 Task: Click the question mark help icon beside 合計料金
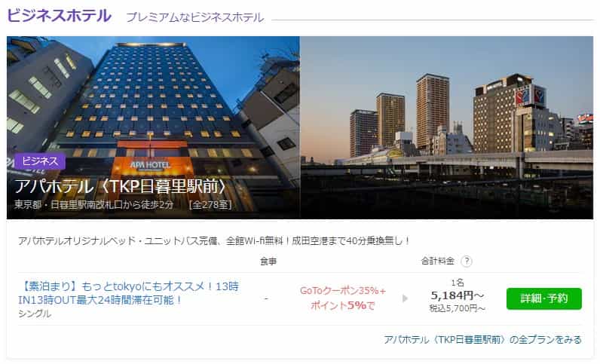click(x=466, y=262)
